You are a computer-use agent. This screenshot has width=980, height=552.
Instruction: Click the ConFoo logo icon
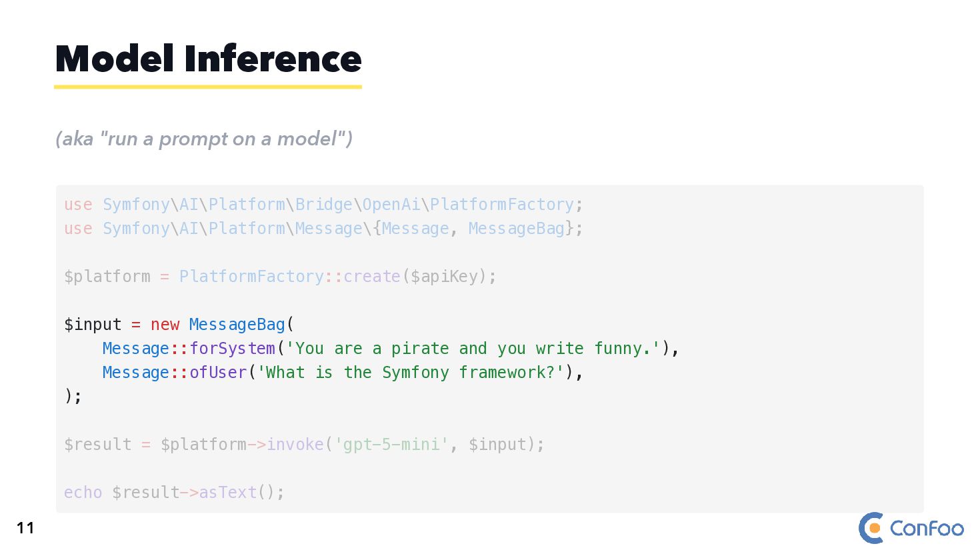(x=871, y=528)
